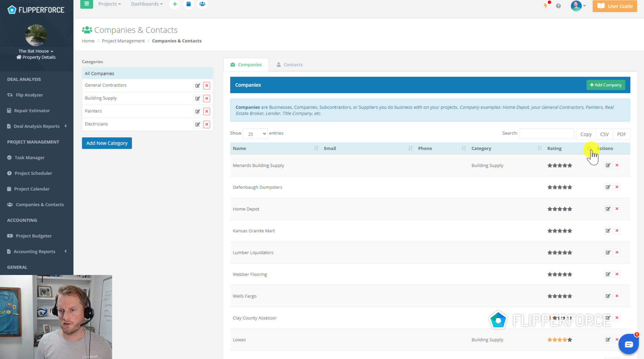Follow the Project Management breadcrumb link

123,41
